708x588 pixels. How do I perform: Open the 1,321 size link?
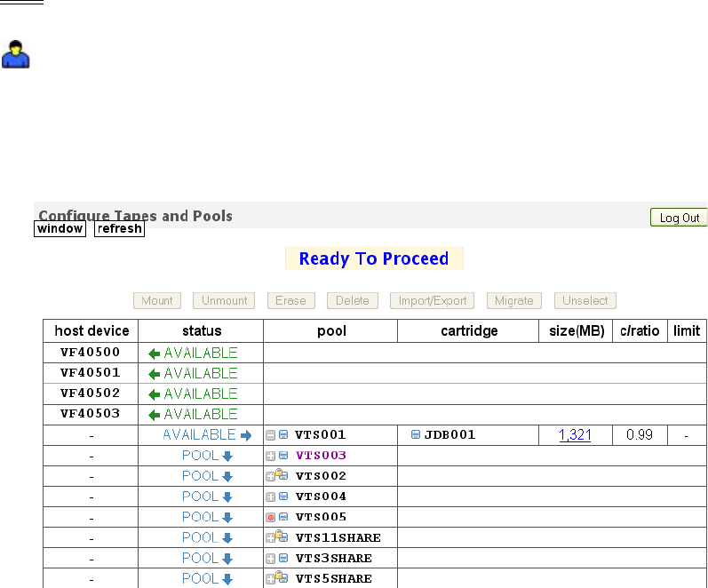click(x=575, y=435)
